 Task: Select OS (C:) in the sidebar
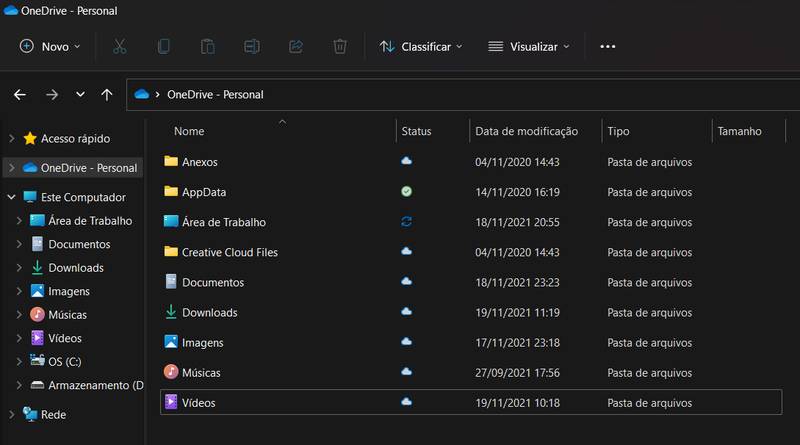click(x=64, y=361)
